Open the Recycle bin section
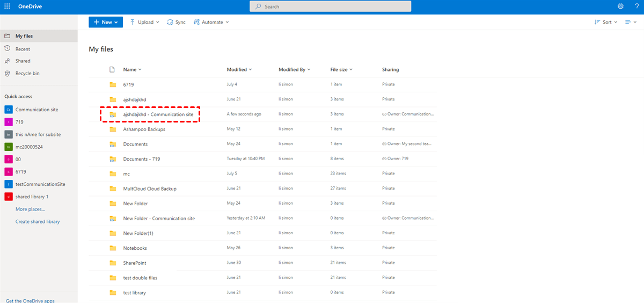This screenshot has height=303, width=644. [27, 73]
